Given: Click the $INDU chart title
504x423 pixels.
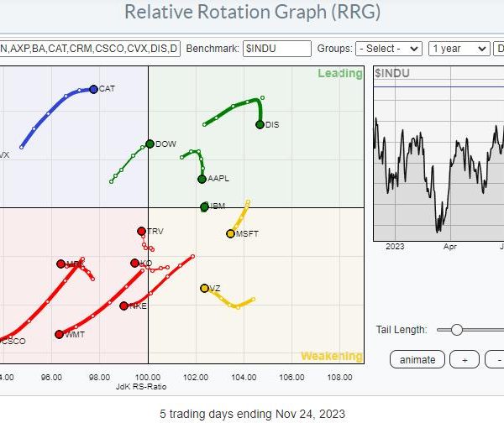Looking at the screenshot, I should pos(392,74).
